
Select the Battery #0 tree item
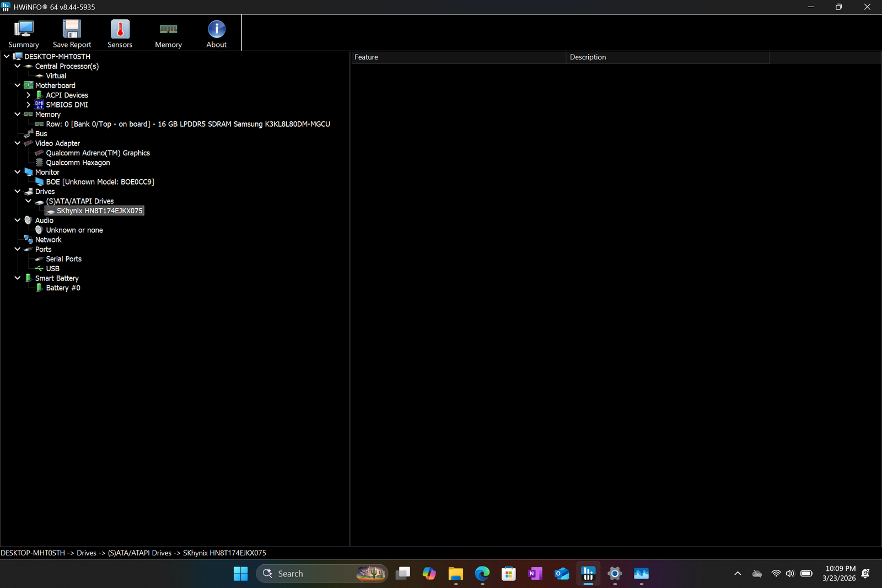(63, 288)
